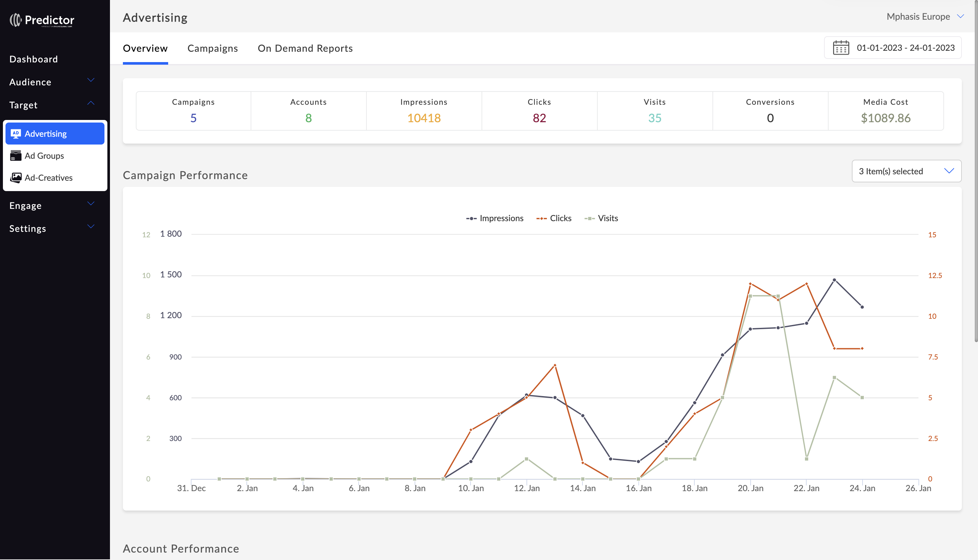Switch to the Campaigns tab

(212, 48)
